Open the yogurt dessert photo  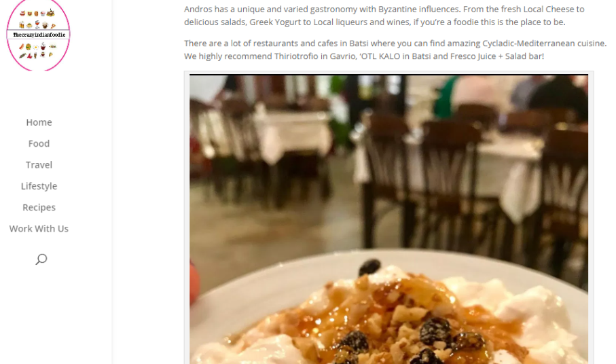click(x=388, y=219)
